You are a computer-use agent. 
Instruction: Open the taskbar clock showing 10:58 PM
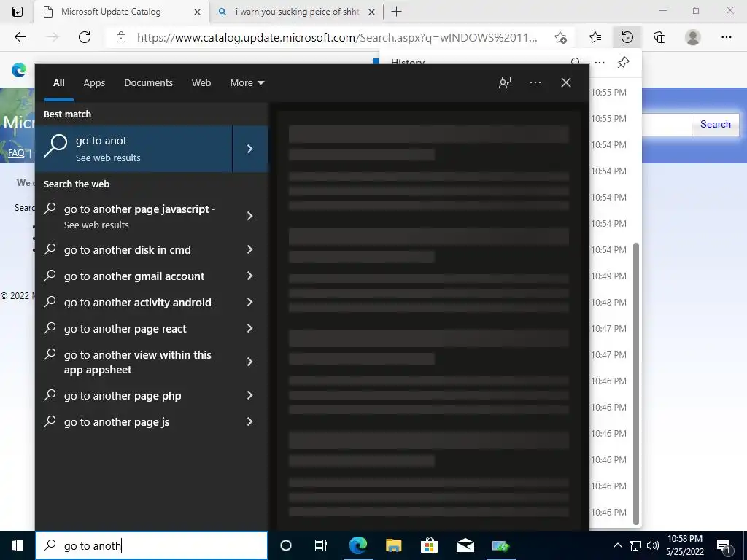pyautogui.click(x=685, y=545)
